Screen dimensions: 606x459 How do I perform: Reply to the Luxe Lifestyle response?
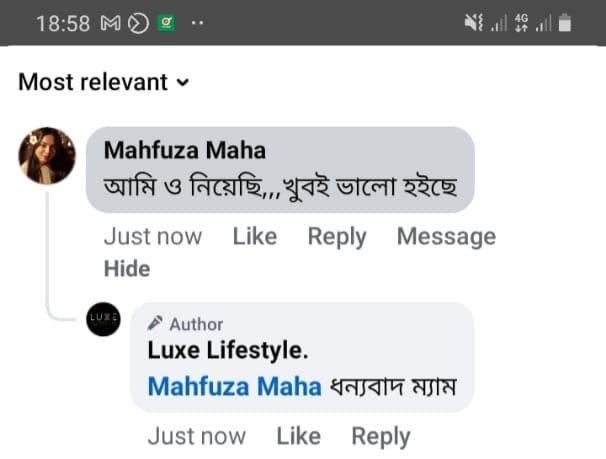coord(380,436)
